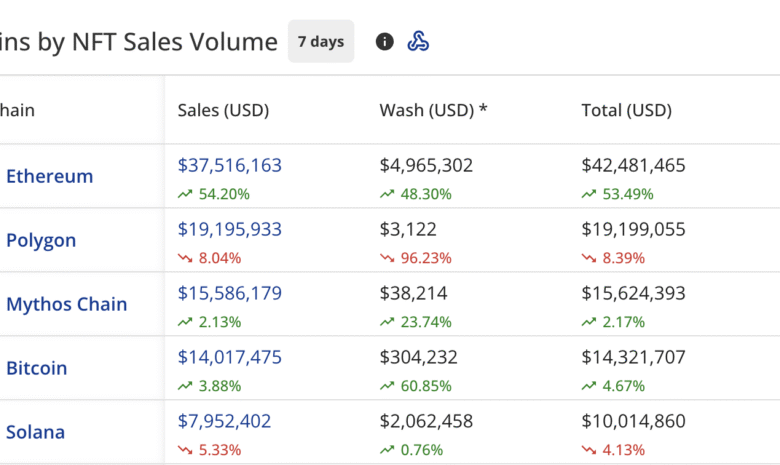This screenshot has width=780, height=465.
Task: Click Polygon sales value $19,195,933
Action: 230,229
